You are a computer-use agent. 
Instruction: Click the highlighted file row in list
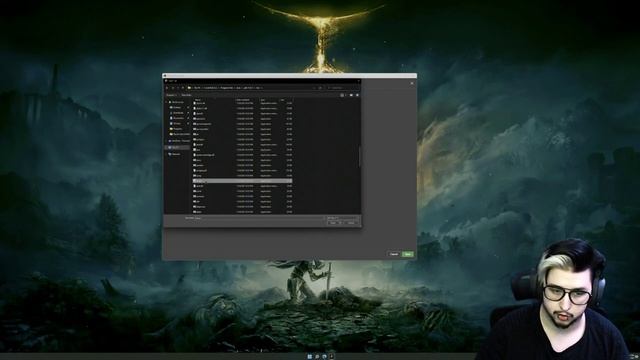pyautogui.click(x=242, y=181)
